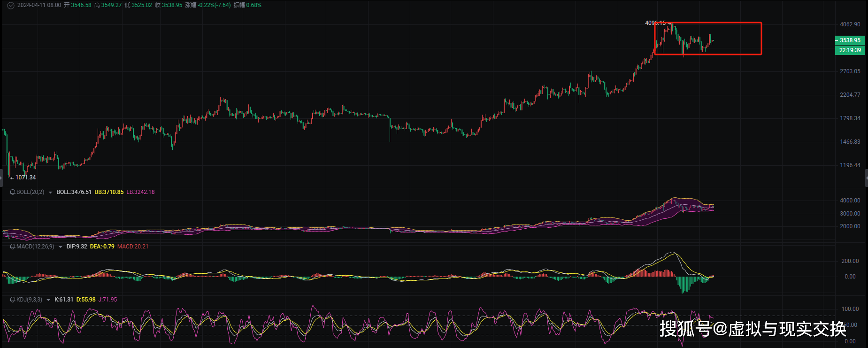Click the BOLL indicator alert bell icon
The width and height of the screenshot is (868, 348).
(x=13, y=192)
